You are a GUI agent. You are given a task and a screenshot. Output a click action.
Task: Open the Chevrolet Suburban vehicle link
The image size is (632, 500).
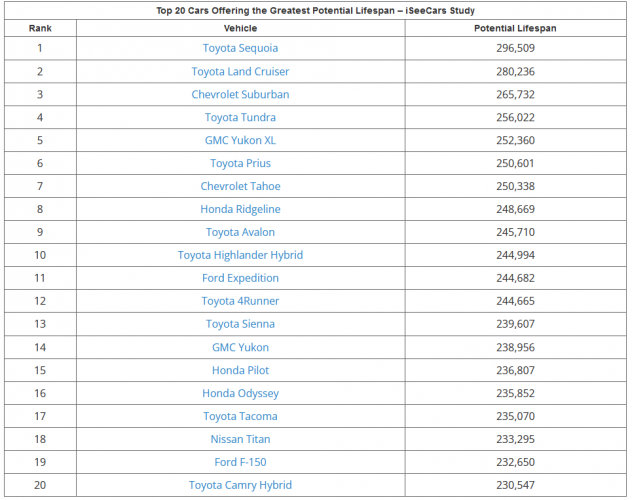click(x=240, y=94)
